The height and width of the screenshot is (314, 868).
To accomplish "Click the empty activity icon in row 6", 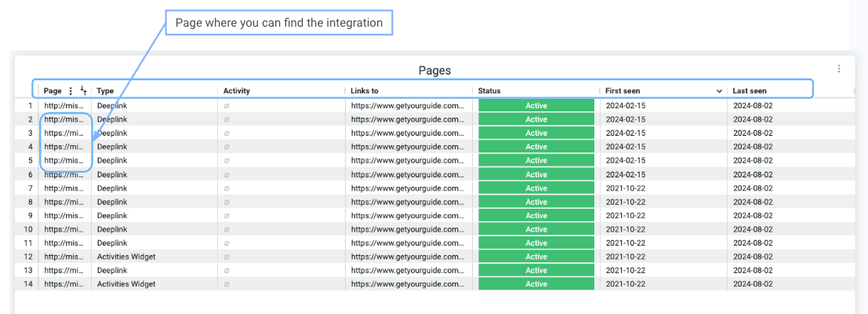I will tap(226, 174).
